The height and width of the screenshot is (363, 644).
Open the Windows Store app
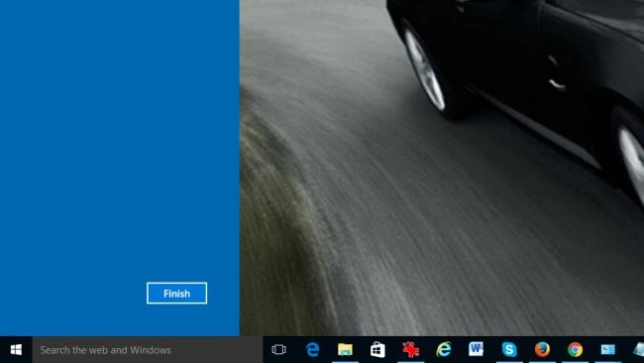[x=377, y=350]
